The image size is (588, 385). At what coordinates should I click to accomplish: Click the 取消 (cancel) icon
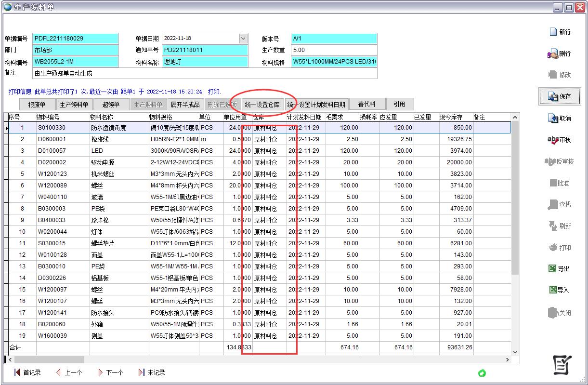553,119
